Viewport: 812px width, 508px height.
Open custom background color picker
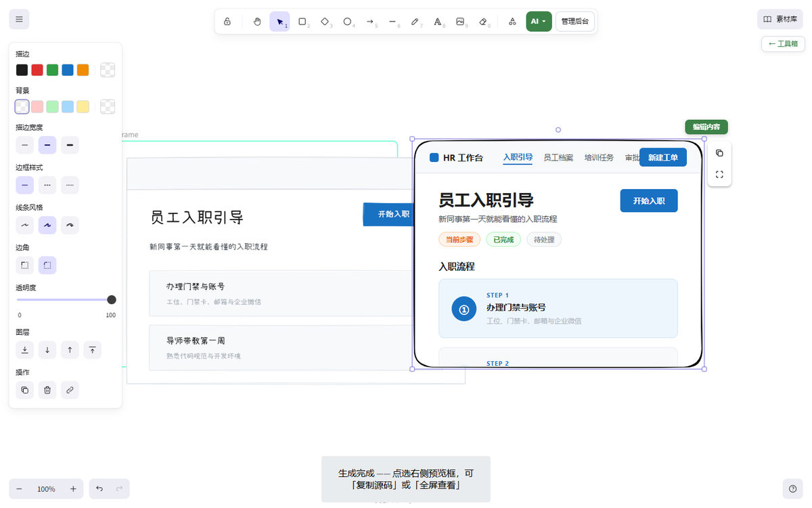[x=108, y=106]
